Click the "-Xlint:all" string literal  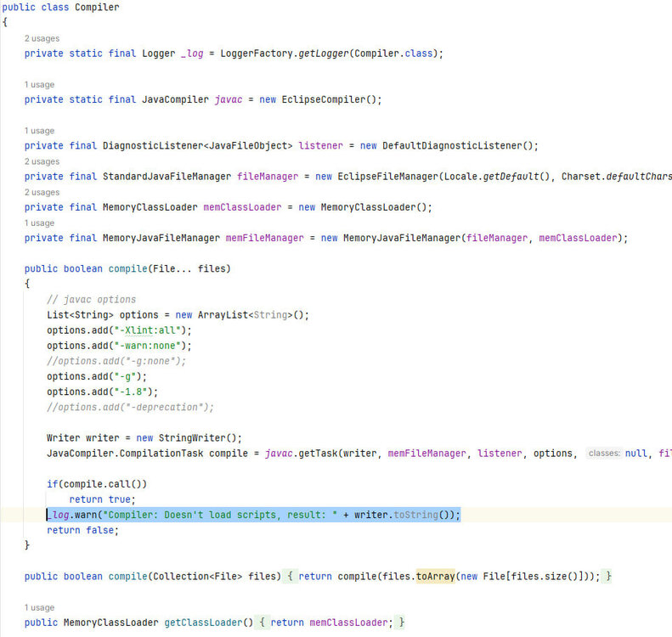coord(155,330)
